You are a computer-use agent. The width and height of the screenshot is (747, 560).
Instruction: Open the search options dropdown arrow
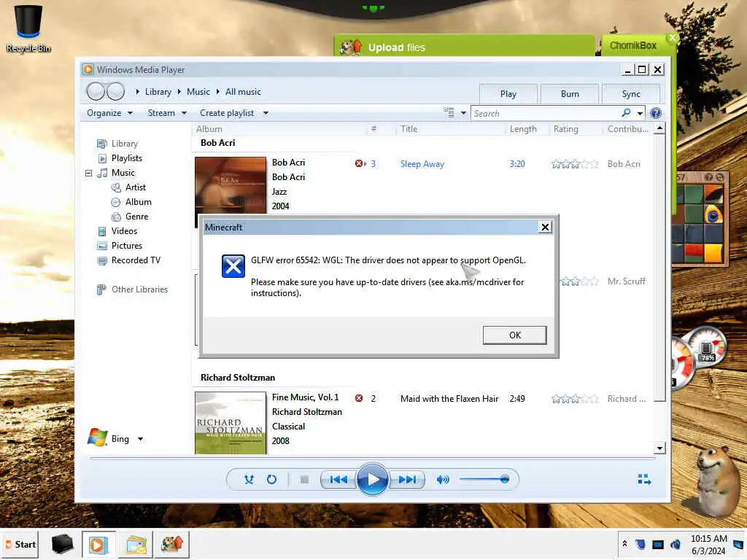click(x=640, y=113)
